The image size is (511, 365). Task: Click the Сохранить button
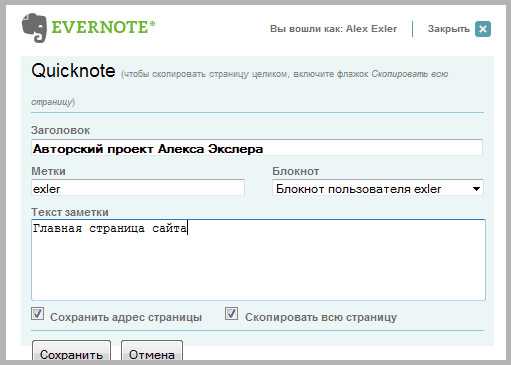71,351
